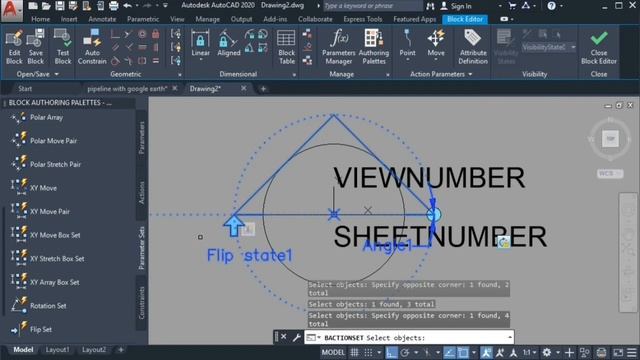
Task: Click the customization hamburger icon in status bar
Action: 632,352
